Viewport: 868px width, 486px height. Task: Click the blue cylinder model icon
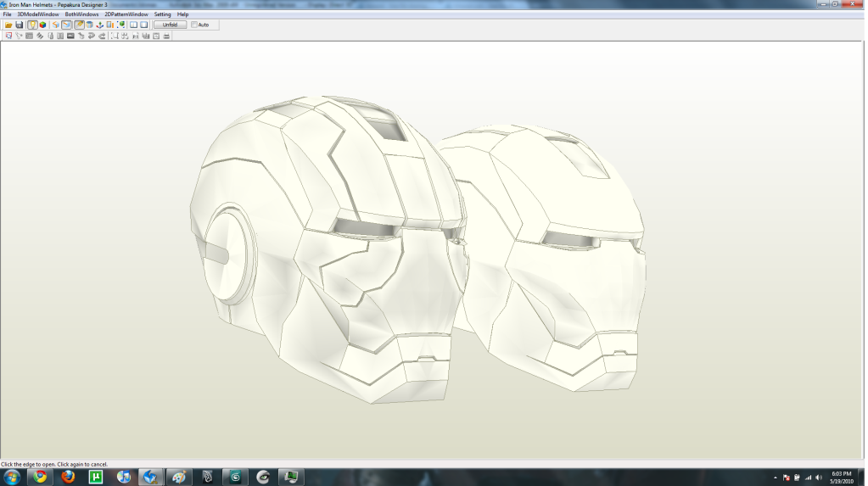[x=89, y=25]
